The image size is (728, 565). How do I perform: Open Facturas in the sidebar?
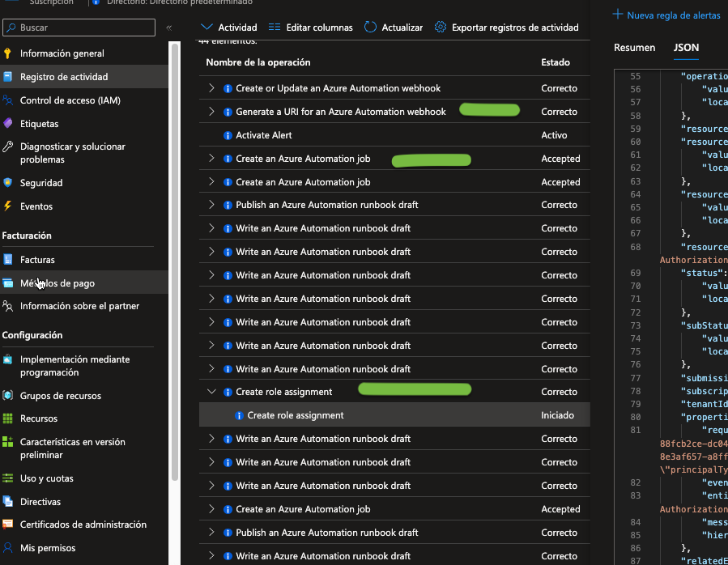click(x=37, y=260)
